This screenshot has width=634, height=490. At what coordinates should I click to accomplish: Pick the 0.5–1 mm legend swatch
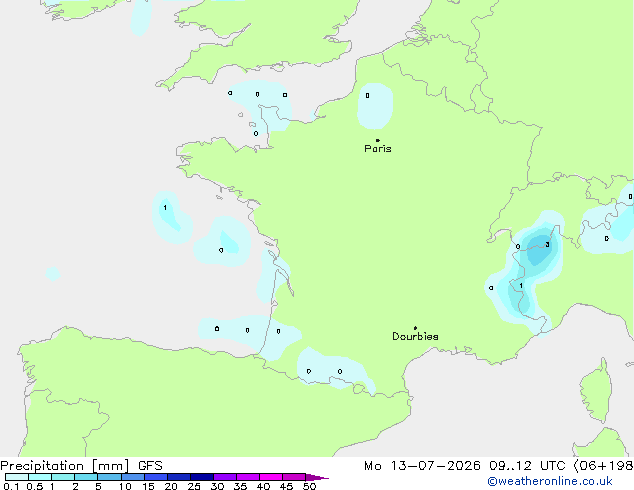[40, 477]
